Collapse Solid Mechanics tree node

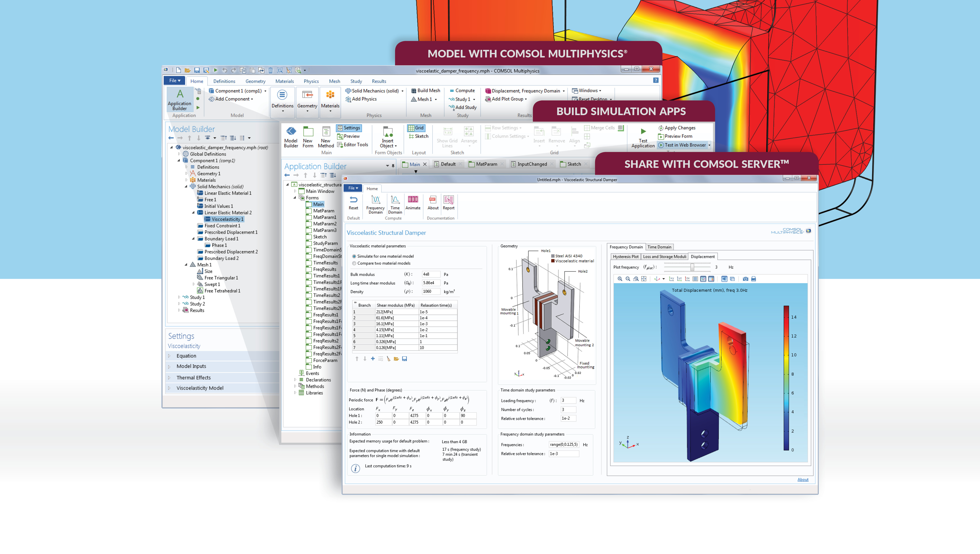186,187
